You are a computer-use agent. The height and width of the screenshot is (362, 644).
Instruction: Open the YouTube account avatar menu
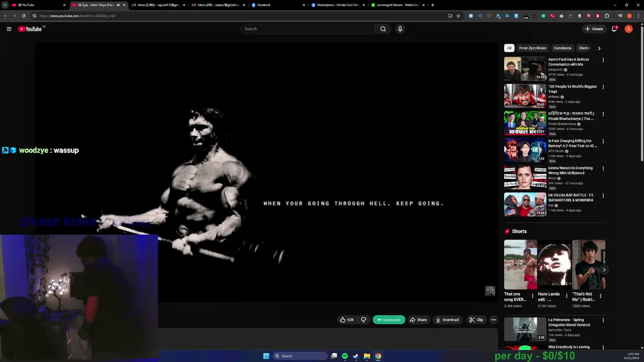pyautogui.click(x=628, y=29)
